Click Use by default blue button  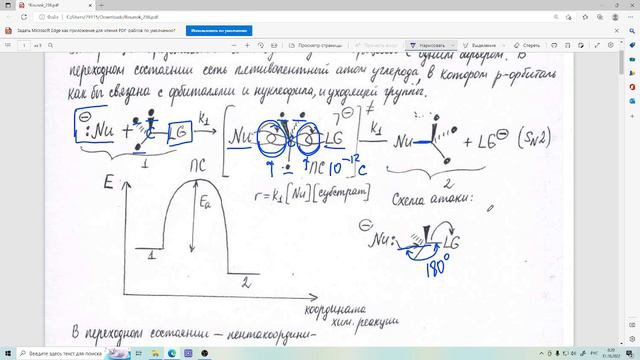click(x=219, y=31)
